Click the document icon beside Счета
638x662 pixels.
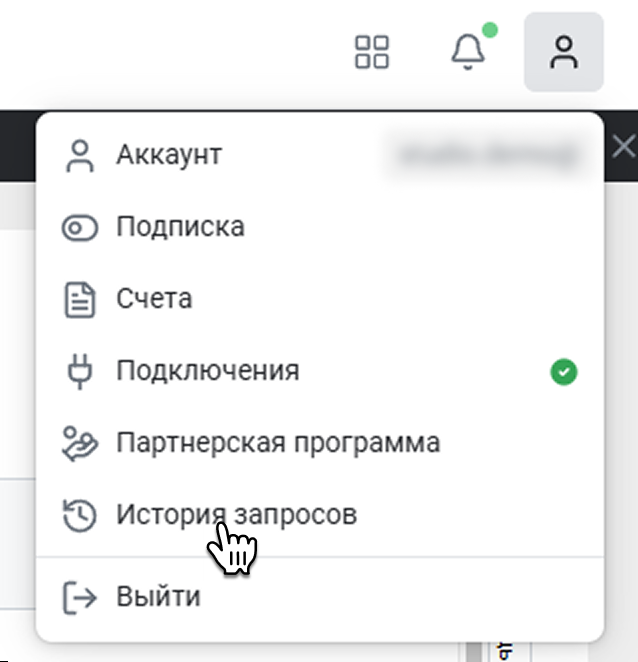[x=79, y=300]
